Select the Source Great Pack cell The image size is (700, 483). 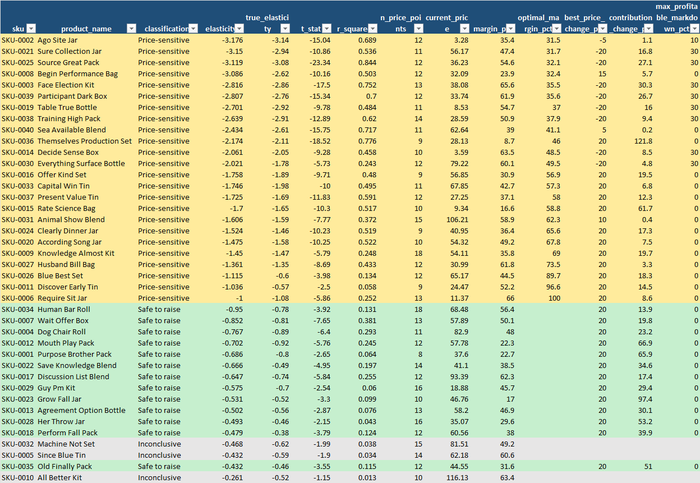coord(86,62)
